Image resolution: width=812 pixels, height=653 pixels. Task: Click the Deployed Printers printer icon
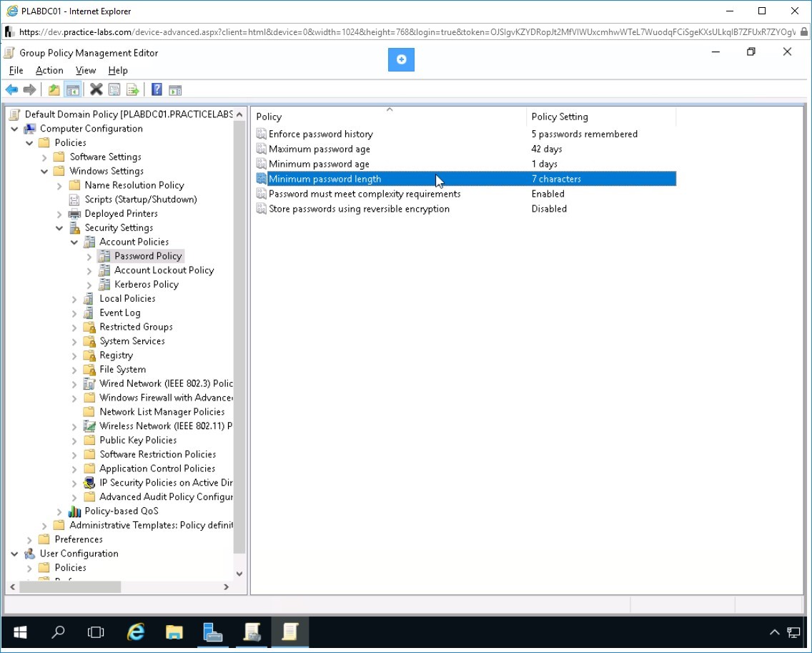74,214
